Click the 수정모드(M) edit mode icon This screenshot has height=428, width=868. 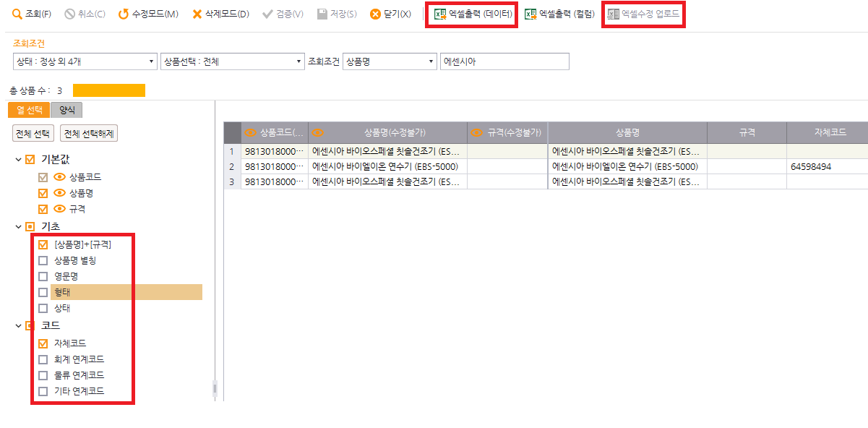124,14
